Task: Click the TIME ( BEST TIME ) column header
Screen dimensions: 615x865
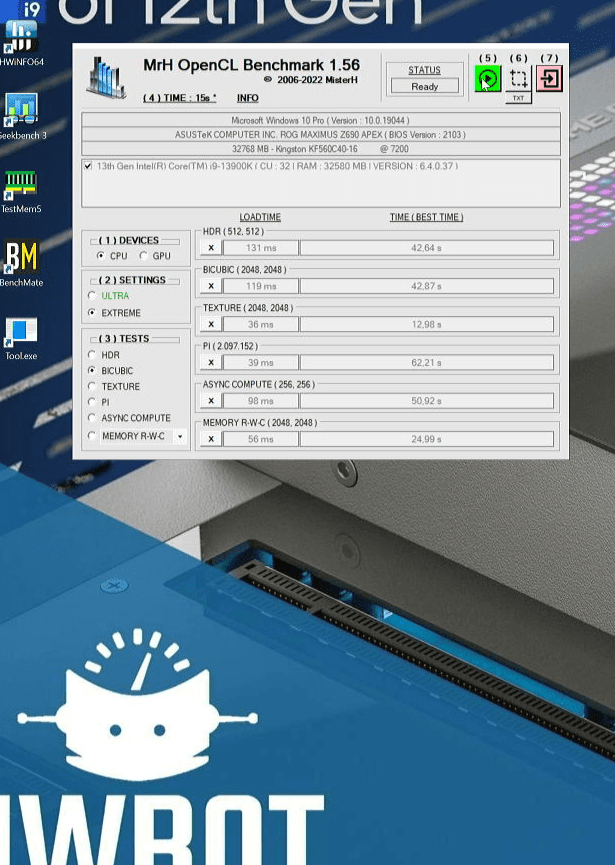Action: [426, 217]
